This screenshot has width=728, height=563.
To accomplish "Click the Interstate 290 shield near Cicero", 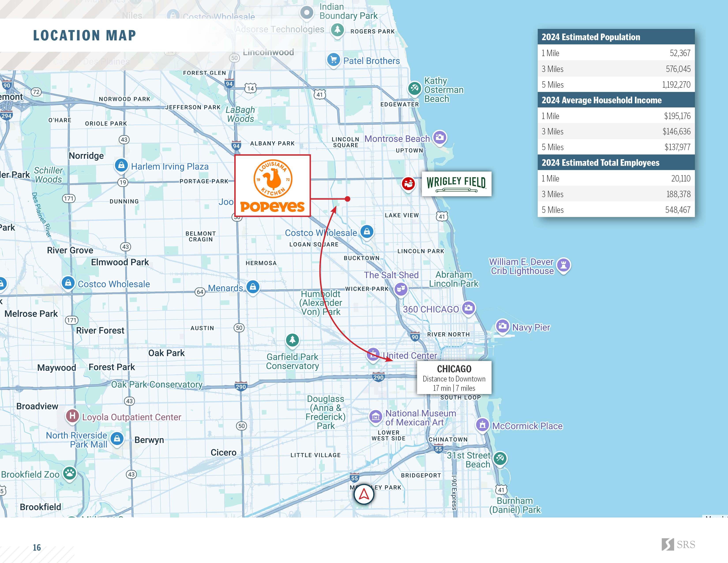I will pos(241,386).
